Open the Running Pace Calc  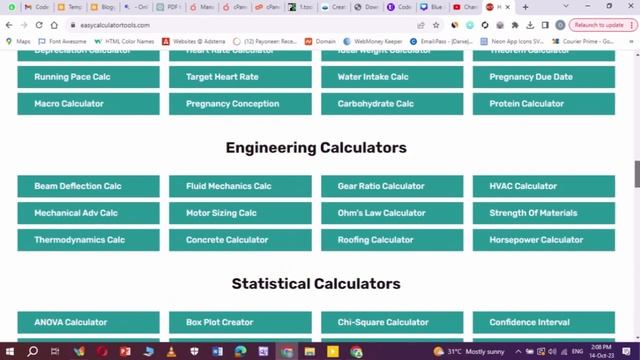pyautogui.click(x=89, y=77)
